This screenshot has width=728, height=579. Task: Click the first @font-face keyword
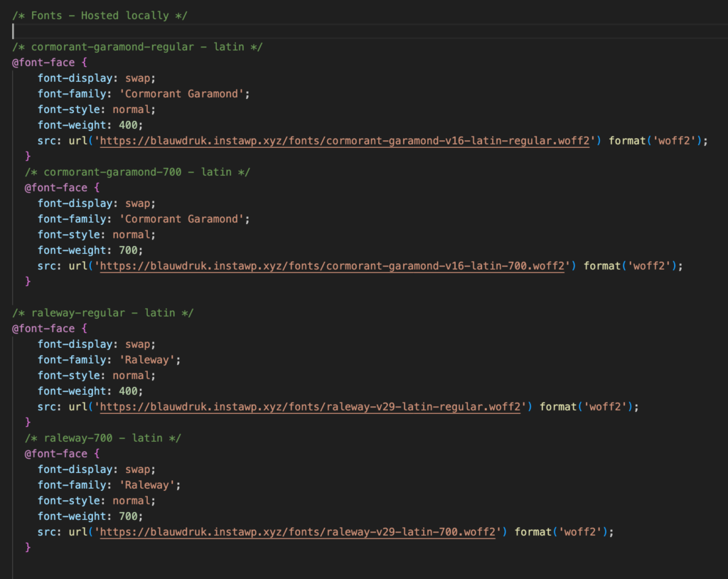[43, 63]
